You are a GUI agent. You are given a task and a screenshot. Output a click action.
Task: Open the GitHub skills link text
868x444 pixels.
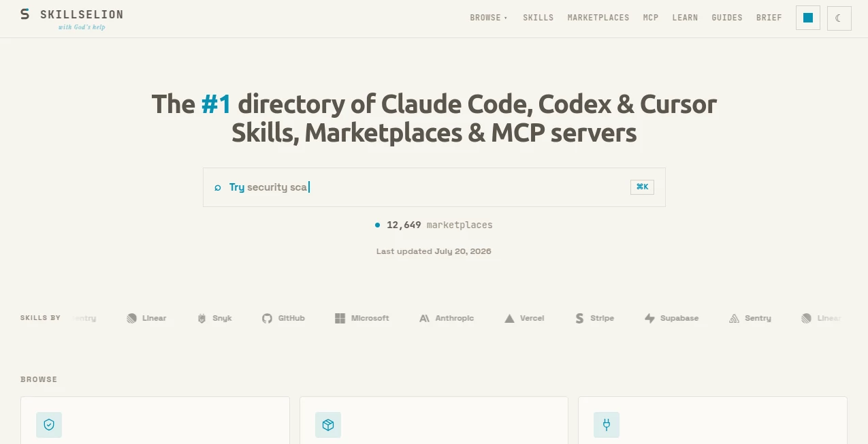(x=291, y=318)
